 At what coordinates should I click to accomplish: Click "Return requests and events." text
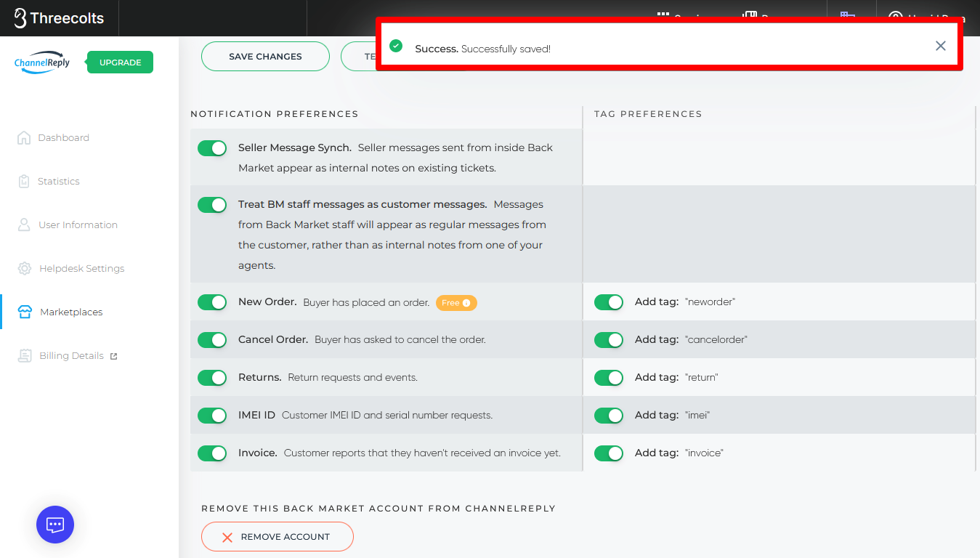[352, 378]
